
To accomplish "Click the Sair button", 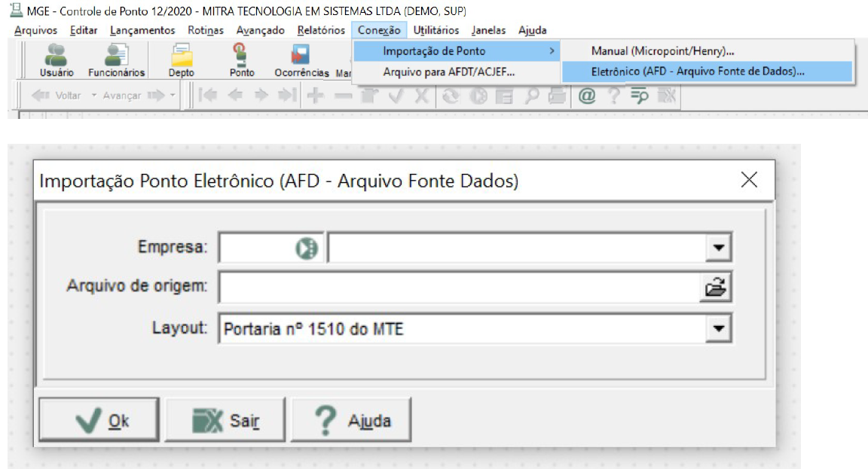I will pyautogui.click(x=225, y=420).
